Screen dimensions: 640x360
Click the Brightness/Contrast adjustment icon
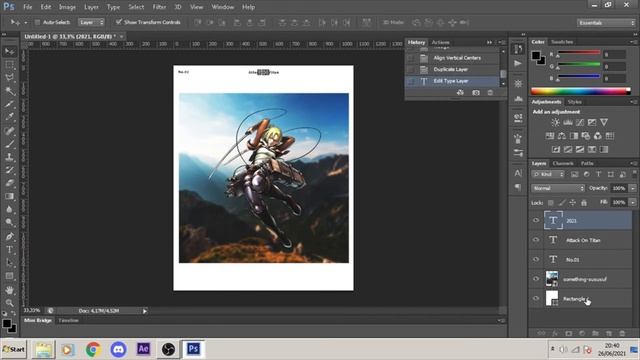(x=556, y=122)
